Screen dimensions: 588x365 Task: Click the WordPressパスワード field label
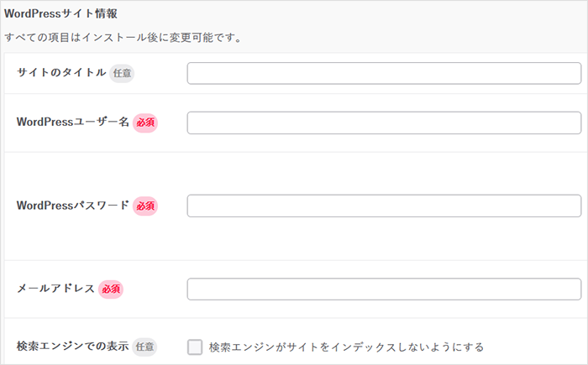72,206
